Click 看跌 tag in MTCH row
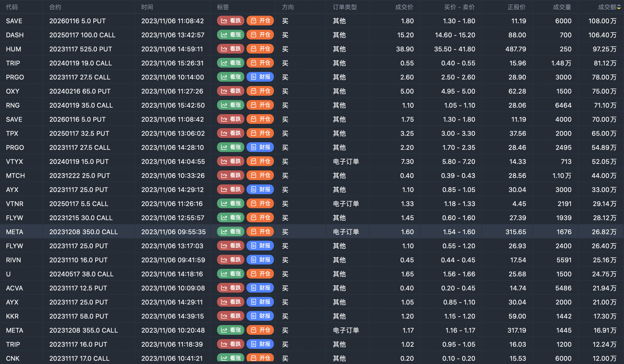This screenshot has width=624, height=364. (231, 176)
